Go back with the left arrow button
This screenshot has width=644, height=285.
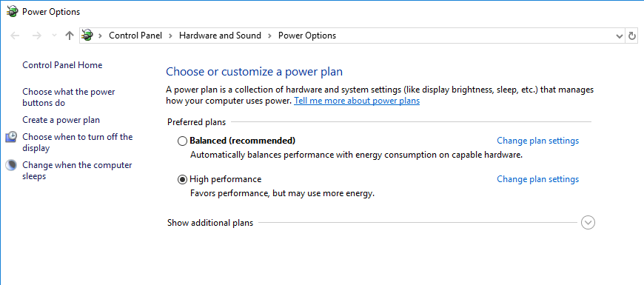(16, 36)
